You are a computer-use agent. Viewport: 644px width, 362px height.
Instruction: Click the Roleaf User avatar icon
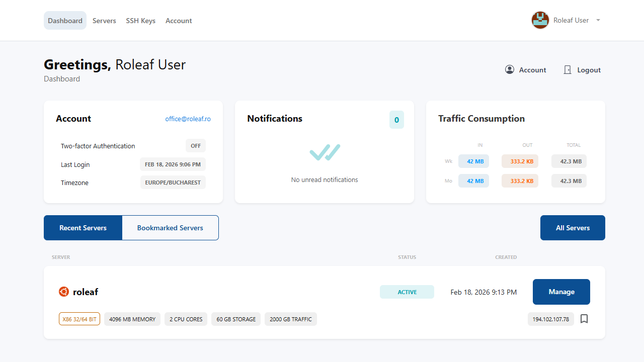540,20
